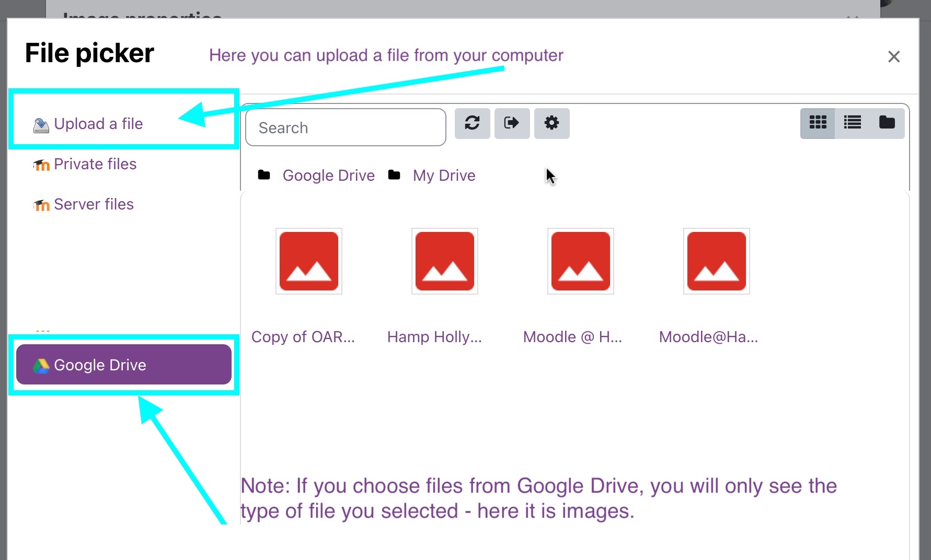This screenshot has width=931, height=560.
Task: Select Moodle@Ha image thumbnail
Action: [717, 261]
